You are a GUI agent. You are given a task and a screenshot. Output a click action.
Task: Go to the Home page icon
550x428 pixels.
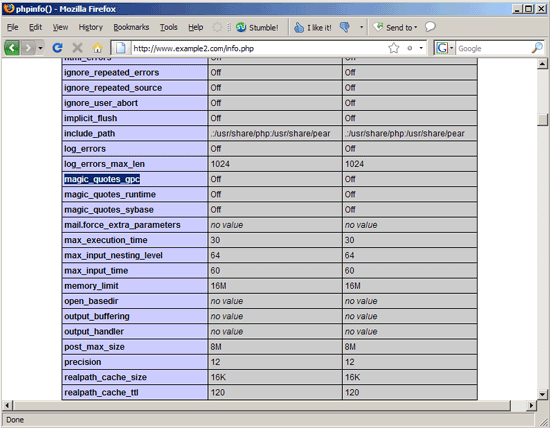tap(98, 48)
